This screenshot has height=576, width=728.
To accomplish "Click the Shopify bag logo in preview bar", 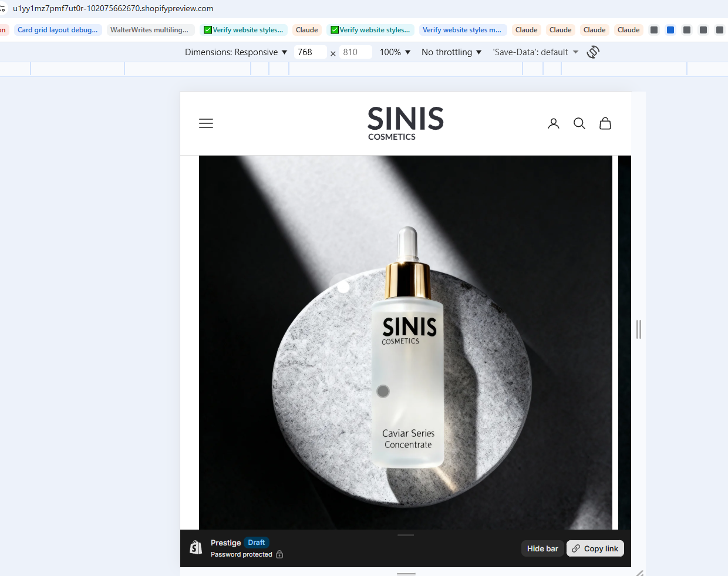I will pyautogui.click(x=196, y=548).
